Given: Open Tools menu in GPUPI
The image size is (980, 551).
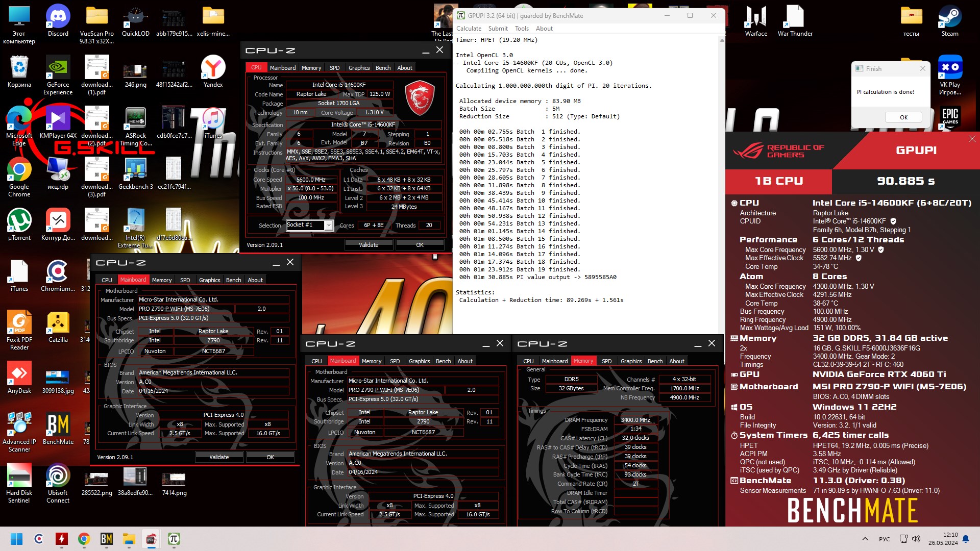Looking at the screenshot, I should 522,29.
